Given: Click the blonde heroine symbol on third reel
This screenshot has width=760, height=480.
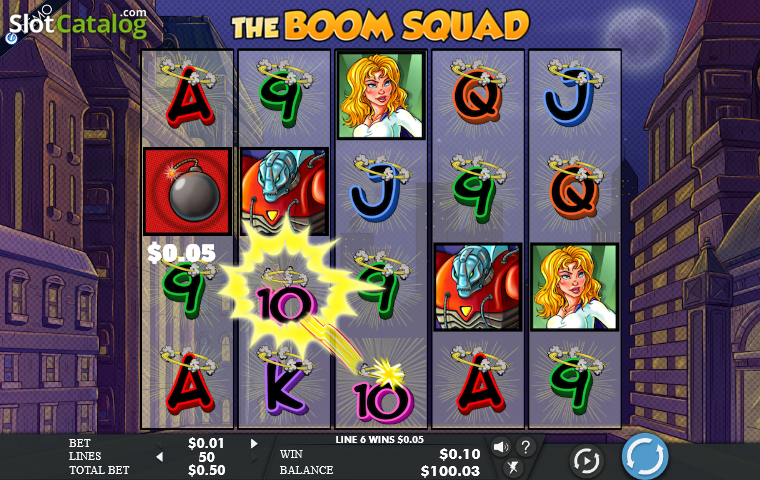Looking at the screenshot, I should pyautogui.click(x=381, y=96).
